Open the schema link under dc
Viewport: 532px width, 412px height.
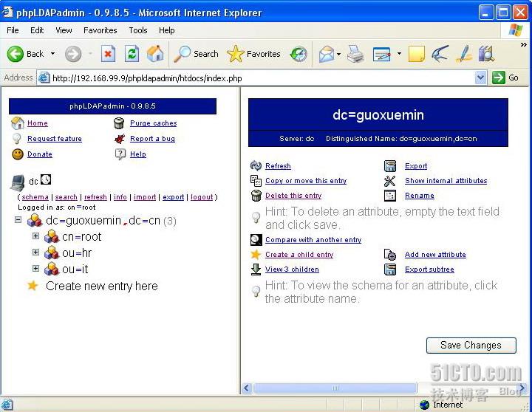(35, 197)
